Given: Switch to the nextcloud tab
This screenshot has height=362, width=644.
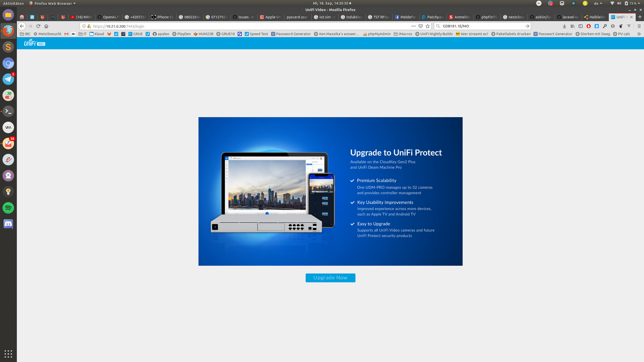Looking at the screenshot, I should [514, 17].
